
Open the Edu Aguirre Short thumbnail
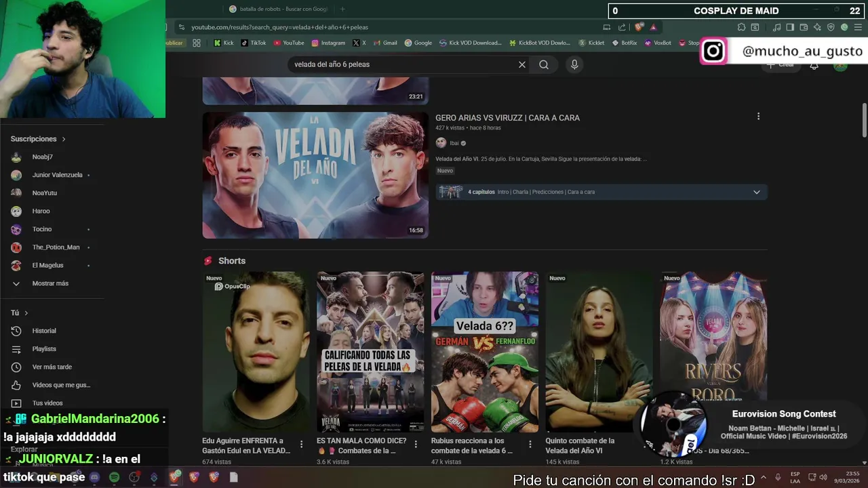256,352
